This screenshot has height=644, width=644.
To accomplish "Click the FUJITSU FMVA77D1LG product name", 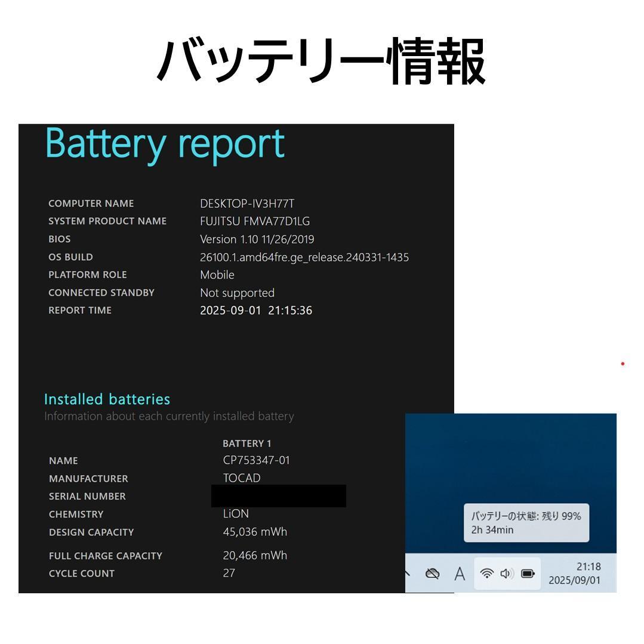I will (x=255, y=221).
